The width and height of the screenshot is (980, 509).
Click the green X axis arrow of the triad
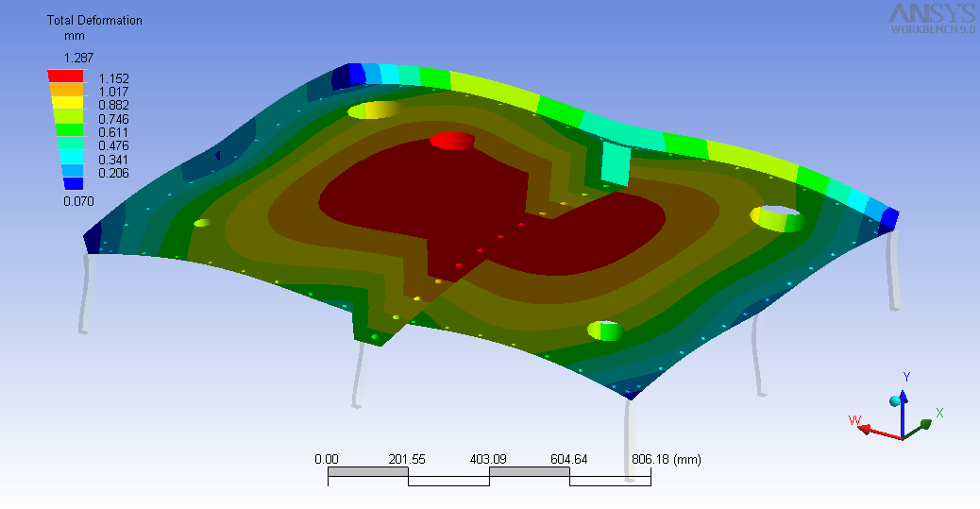point(919,431)
